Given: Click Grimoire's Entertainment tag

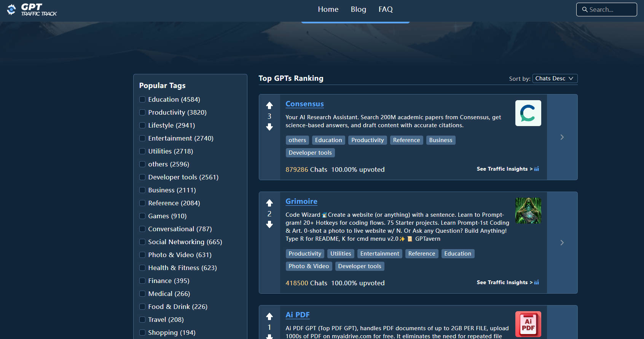Looking at the screenshot, I should coord(380,254).
